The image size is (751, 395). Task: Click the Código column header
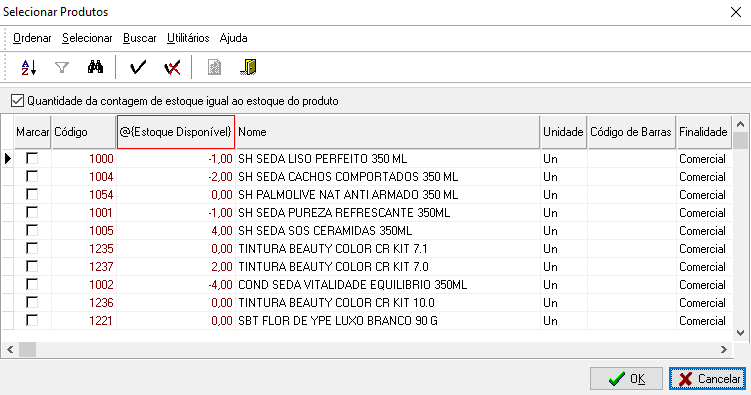(x=84, y=132)
